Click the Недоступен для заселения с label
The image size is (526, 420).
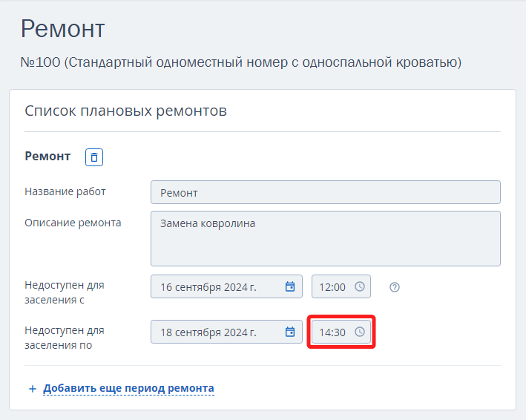point(65,292)
